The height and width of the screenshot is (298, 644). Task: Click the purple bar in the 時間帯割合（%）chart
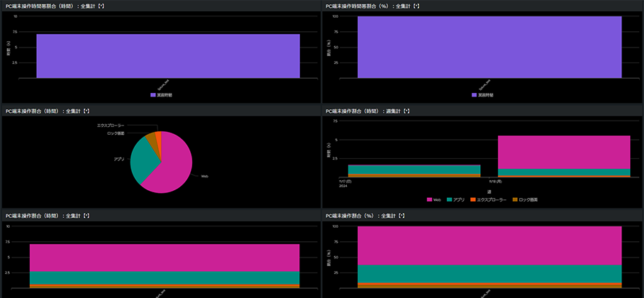click(489, 47)
